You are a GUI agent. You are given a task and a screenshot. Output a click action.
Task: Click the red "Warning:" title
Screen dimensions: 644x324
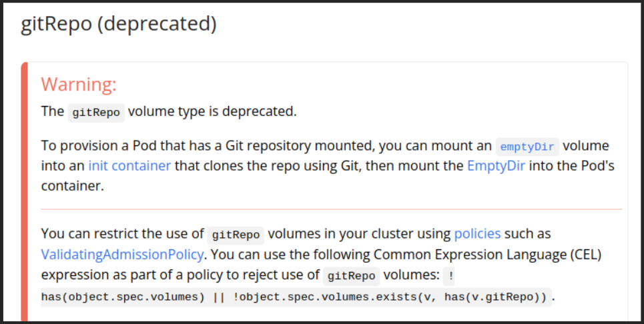click(x=79, y=84)
